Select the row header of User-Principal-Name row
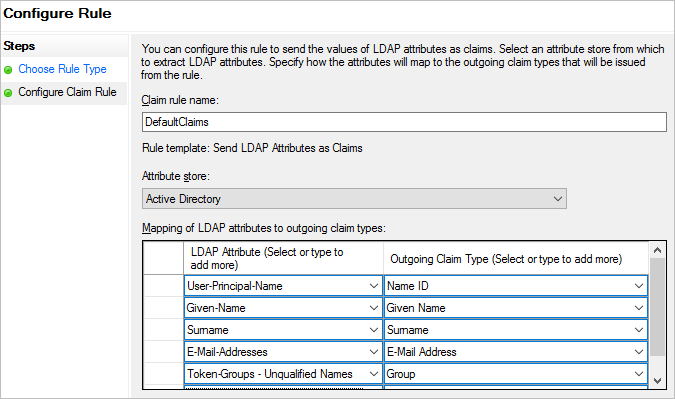Image resolution: width=675 pixels, height=399 pixels. [x=164, y=286]
